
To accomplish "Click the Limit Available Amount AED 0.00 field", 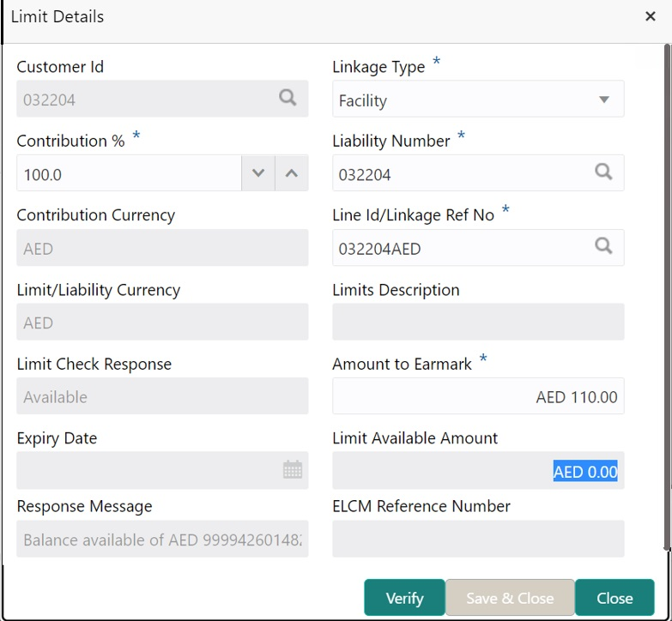I will tap(478, 470).
